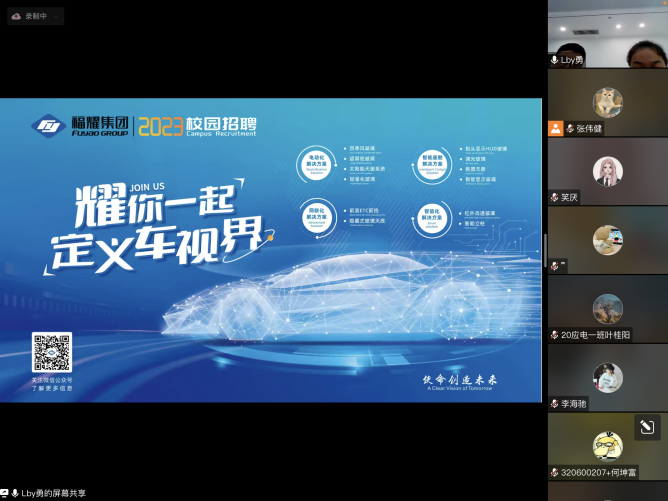Click microphone icon next to Lby勇
Viewport: 668px width, 501px height.
click(x=555, y=60)
